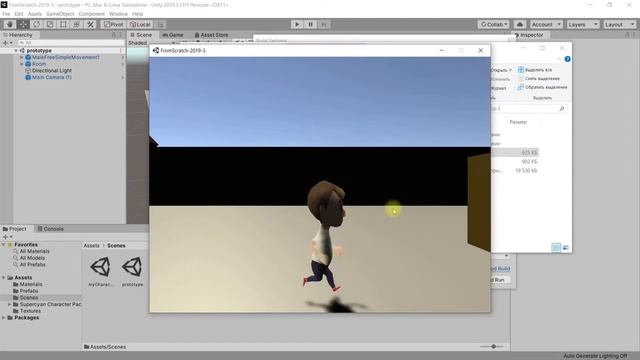This screenshot has width=640, height=360.
Task: Toggle the Hierarchy panel lock icon
Action: pos(114,35)
